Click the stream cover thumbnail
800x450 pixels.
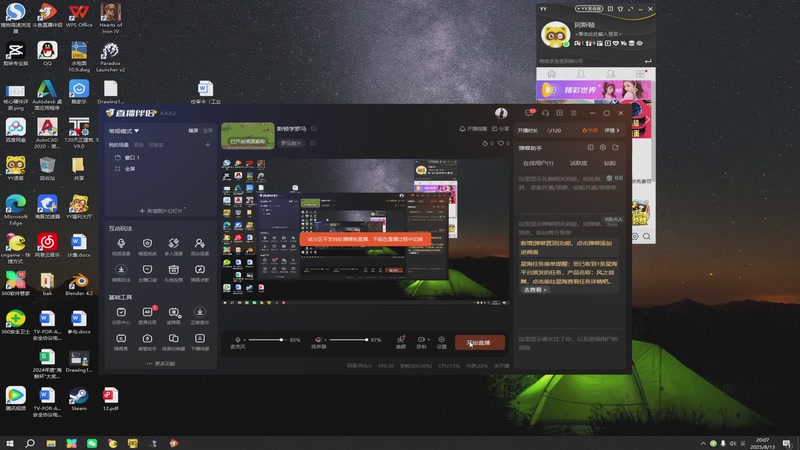click(248, 136)
